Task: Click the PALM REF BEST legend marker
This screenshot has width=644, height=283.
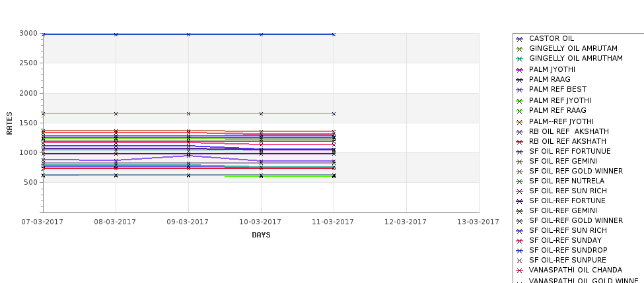Action: pyautogui.click(x=519, y=90)
